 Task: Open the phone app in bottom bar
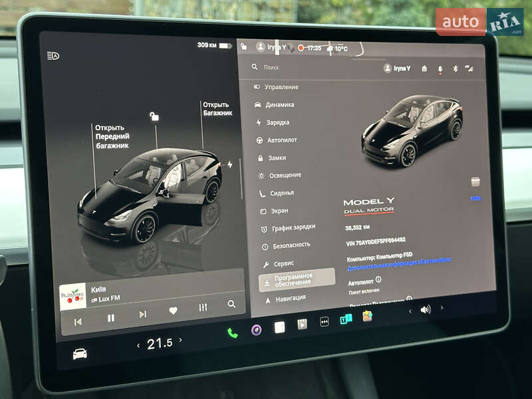pyautogui.click(x=232, y=333)
